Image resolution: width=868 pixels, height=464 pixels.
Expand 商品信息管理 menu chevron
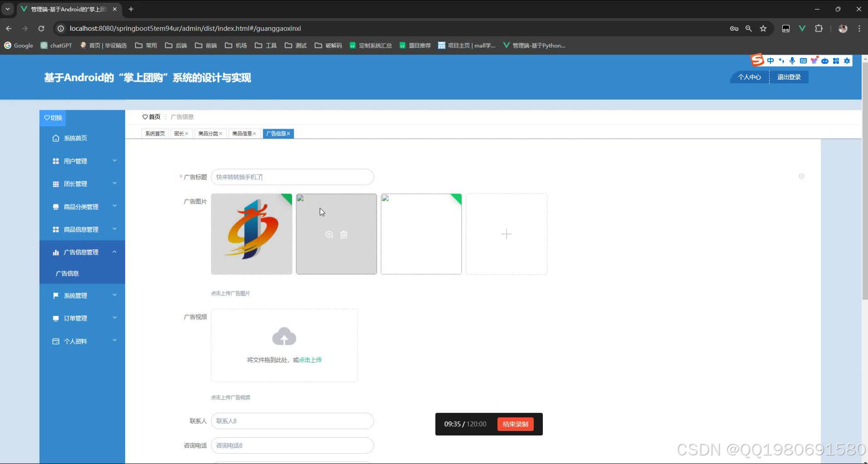(115, 228)
